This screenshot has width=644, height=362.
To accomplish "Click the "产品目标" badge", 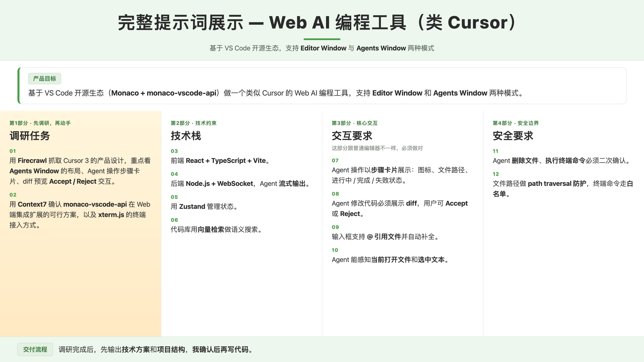I will point(44,79).
